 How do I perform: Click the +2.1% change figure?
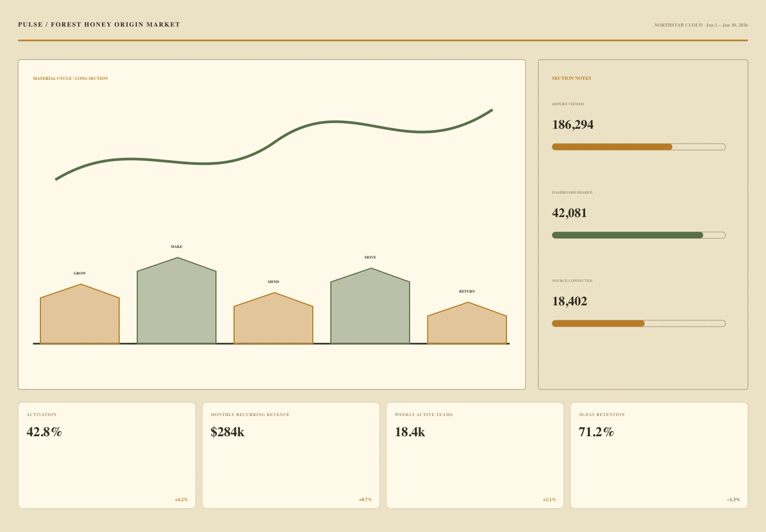[549, 500]
